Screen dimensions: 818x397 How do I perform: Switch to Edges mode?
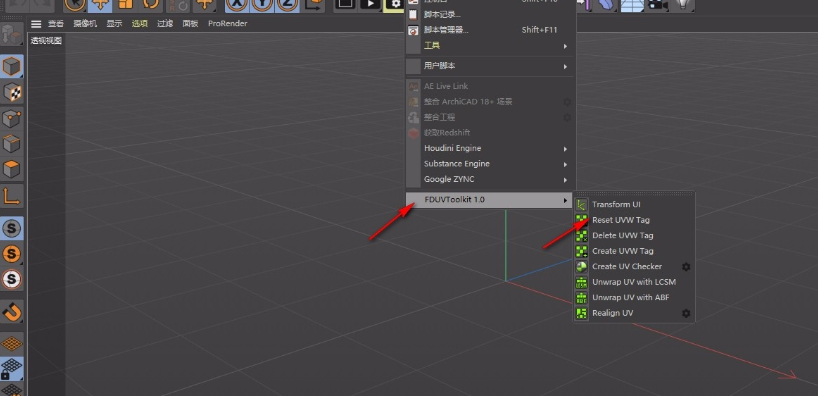tap(11, 143)
